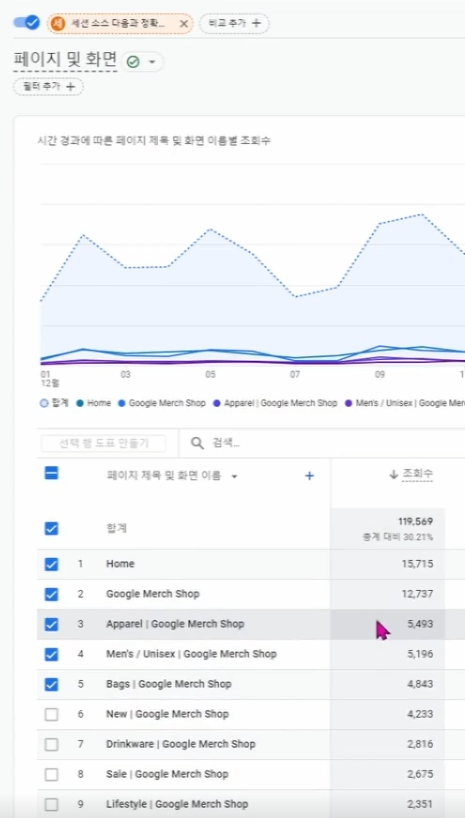Click the 2,675 views value
Screen dimensions: 465x818
tap(421, 774)
